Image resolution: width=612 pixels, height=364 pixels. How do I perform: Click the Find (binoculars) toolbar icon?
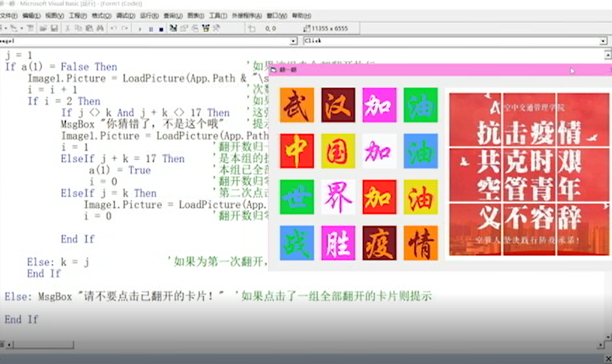pyautogui.click(x=99, y=28)
